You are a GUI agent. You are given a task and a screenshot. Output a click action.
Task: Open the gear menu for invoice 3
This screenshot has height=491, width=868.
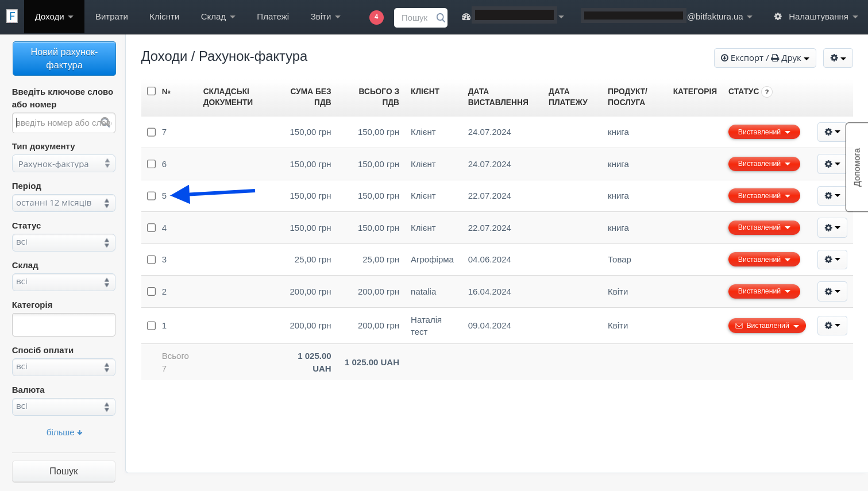point(832,260)
